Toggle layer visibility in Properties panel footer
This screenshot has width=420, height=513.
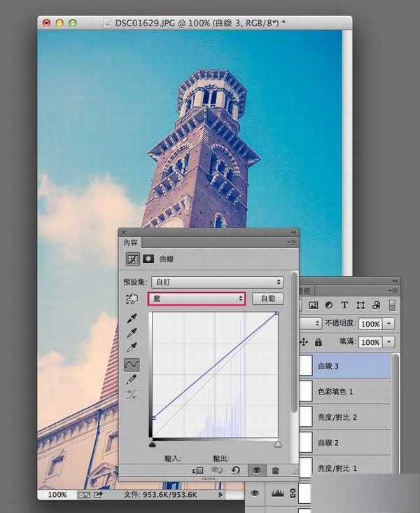click(x=257, y=470)
